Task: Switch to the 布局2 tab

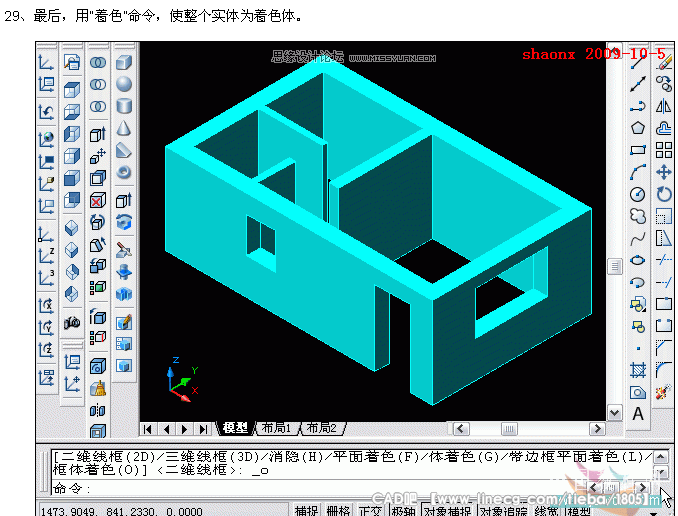Action: tap(322, 428)
